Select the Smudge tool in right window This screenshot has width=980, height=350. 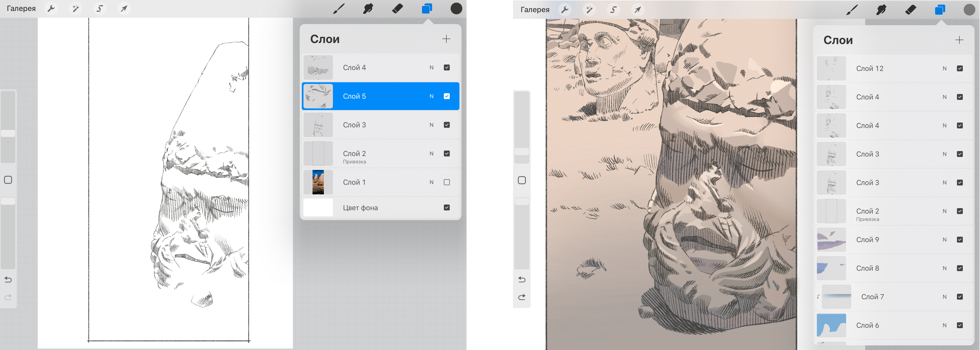pos(881,10)
